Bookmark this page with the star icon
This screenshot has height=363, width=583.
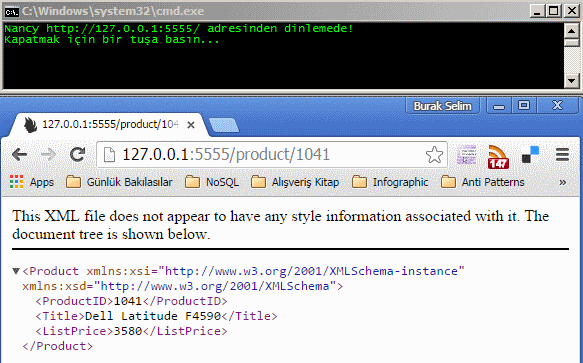pos(434,154)
